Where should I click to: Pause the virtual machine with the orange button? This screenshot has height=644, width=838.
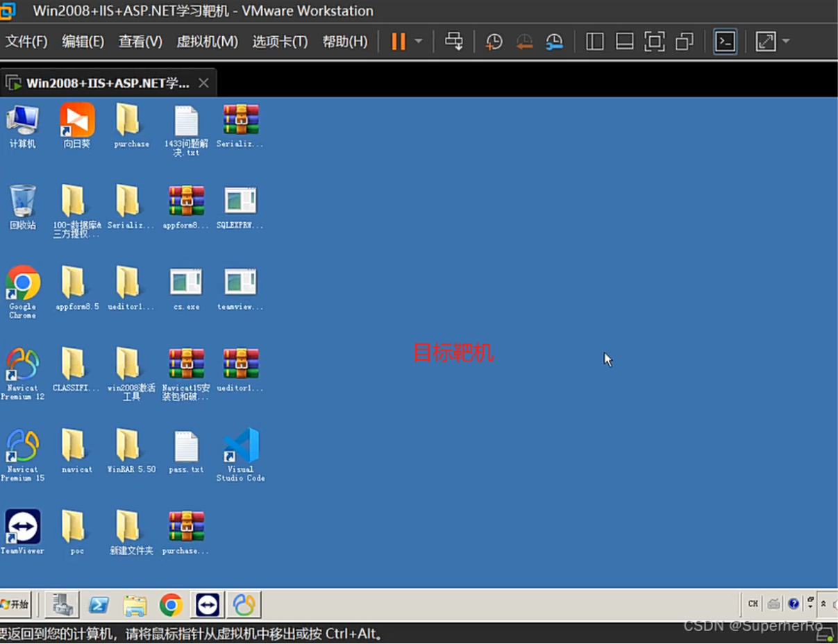[398, 42]
